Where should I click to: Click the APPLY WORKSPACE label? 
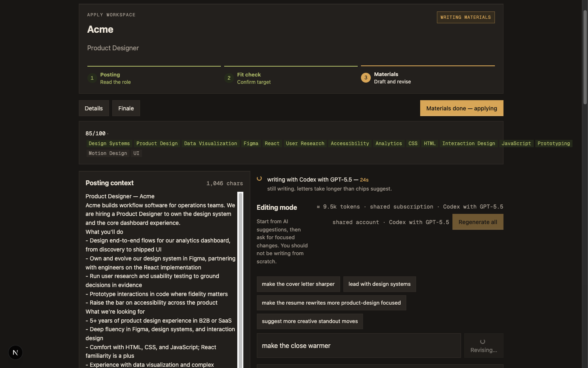111,15
